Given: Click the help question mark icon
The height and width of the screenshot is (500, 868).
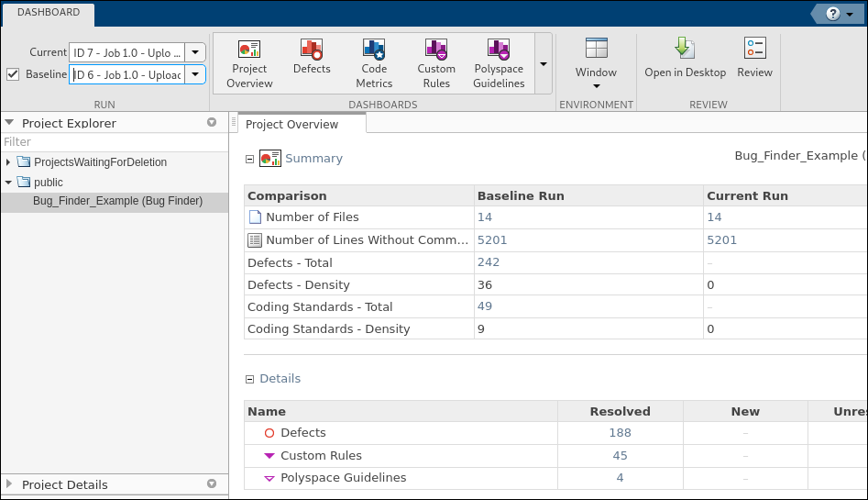Looking at the screenshot, I should [x=833, y=13].
